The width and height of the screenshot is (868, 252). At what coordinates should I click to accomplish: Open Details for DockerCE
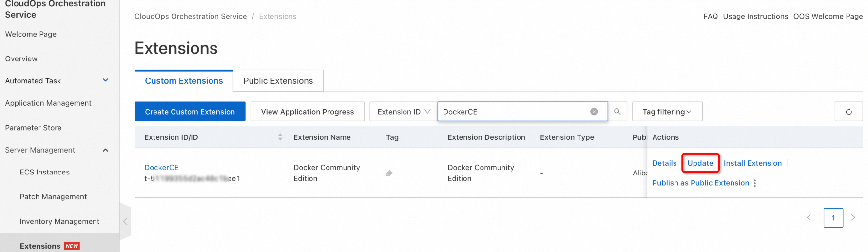[x=664, y=163]
